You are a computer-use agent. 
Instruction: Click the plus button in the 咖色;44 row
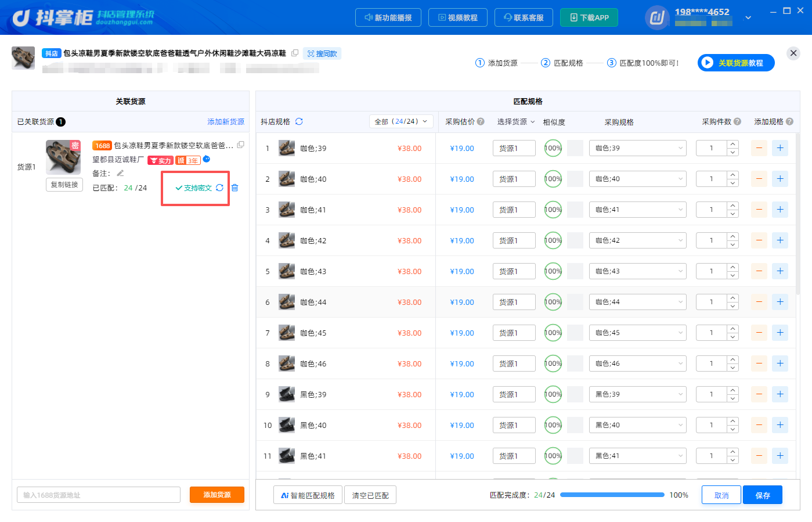pyautogui.click(x=780, y=302)
